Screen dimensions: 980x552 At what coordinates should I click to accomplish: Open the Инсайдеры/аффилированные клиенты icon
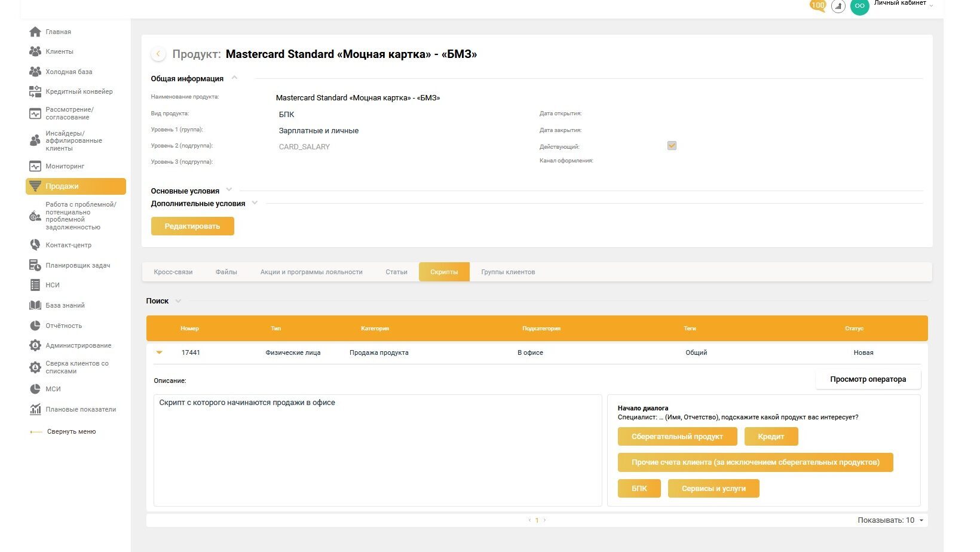tap(35, 141)
